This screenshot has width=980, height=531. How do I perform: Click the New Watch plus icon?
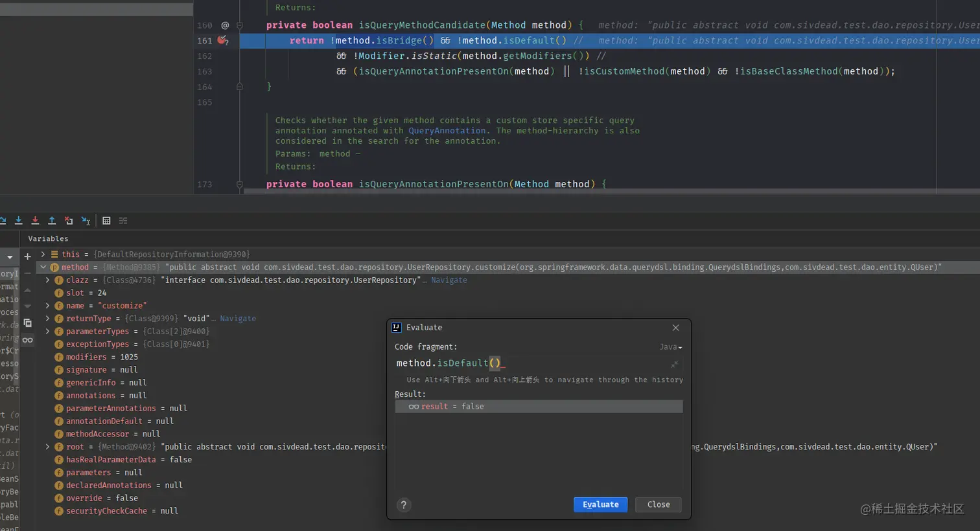(27, 256)
